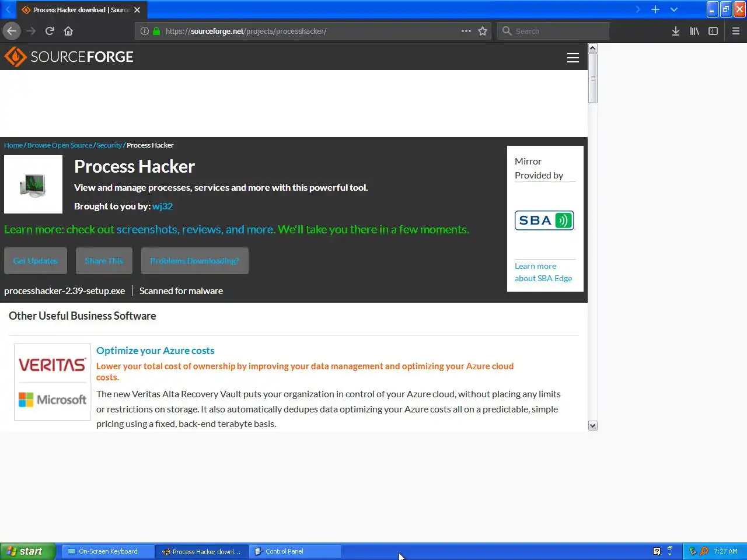
Task: Click the Process Hacker project icon
Action: click(33, 184)
